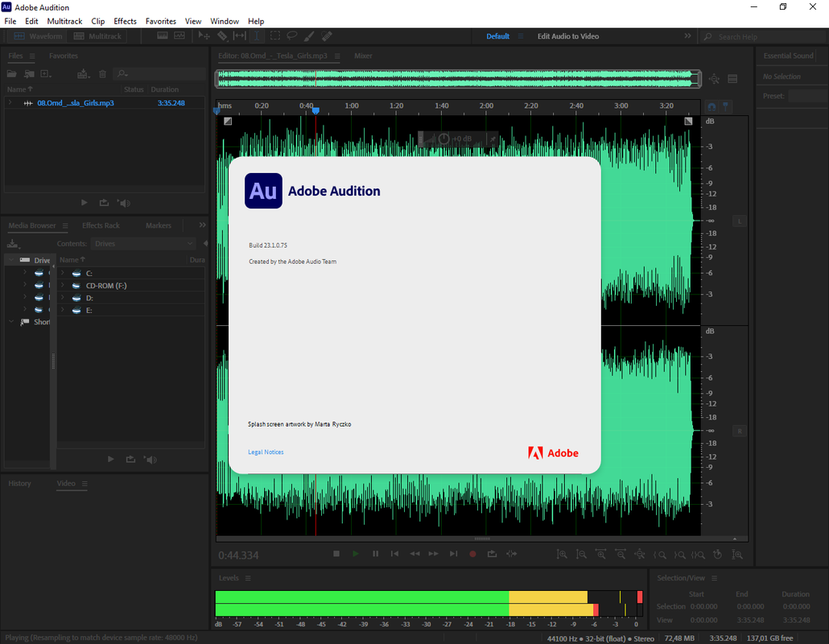Viewport: 829px width, 644px height.
Task: Select the Default workspace
Action: tap(497, 36)
